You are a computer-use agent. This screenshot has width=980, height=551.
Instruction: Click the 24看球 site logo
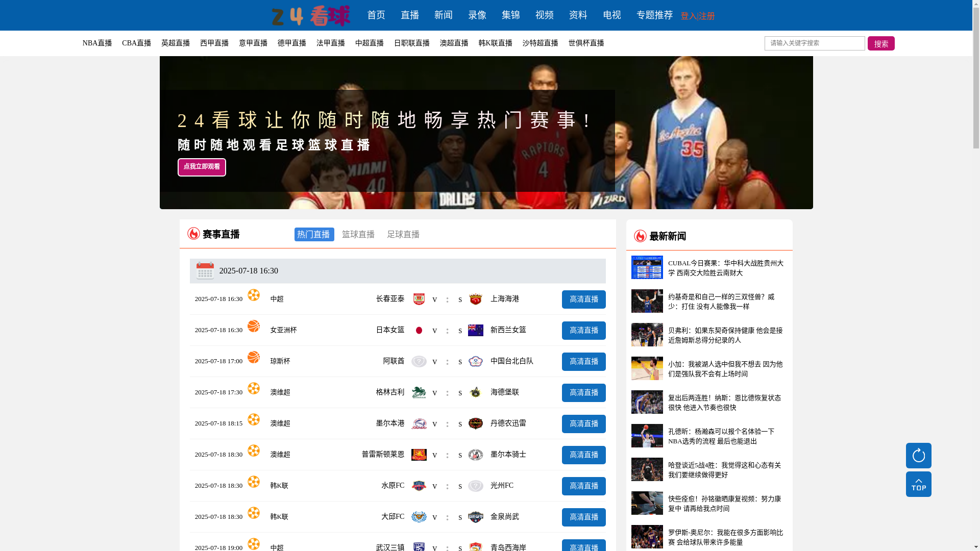pos(311,16)
